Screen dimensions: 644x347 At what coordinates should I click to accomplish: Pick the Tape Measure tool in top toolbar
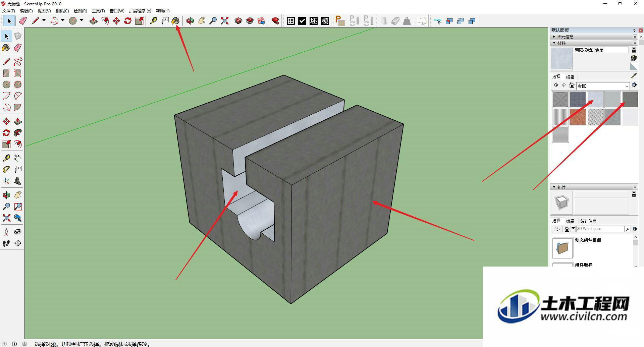pos(153,21)
